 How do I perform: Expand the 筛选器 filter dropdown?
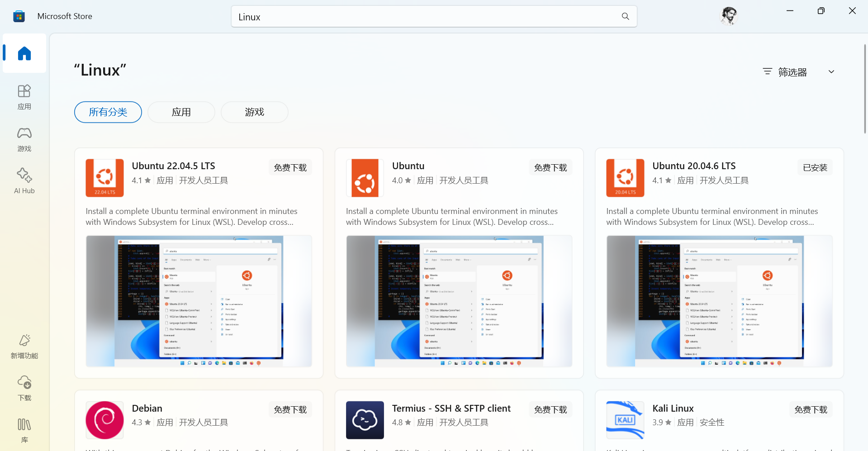pos(798,72)
